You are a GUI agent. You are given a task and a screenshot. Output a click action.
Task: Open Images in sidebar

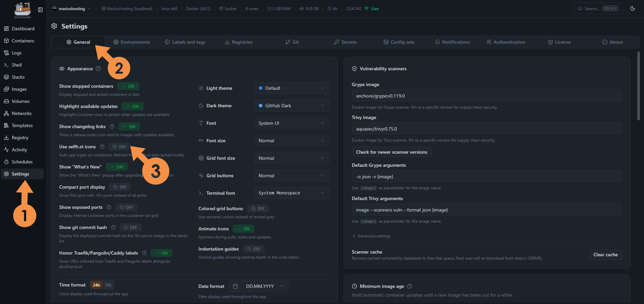(22, 89)
